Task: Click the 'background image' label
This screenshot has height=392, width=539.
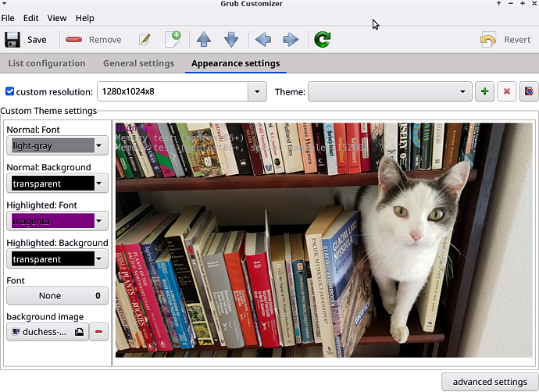Action: [45, 316]
